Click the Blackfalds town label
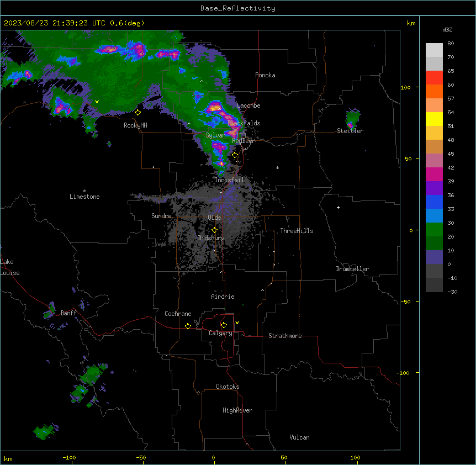The image size is (476, 465). coord(244,123)
